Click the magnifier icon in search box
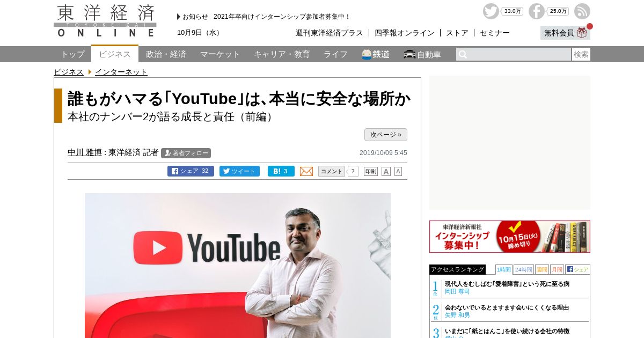644x338 pixels. pos(463,54)
